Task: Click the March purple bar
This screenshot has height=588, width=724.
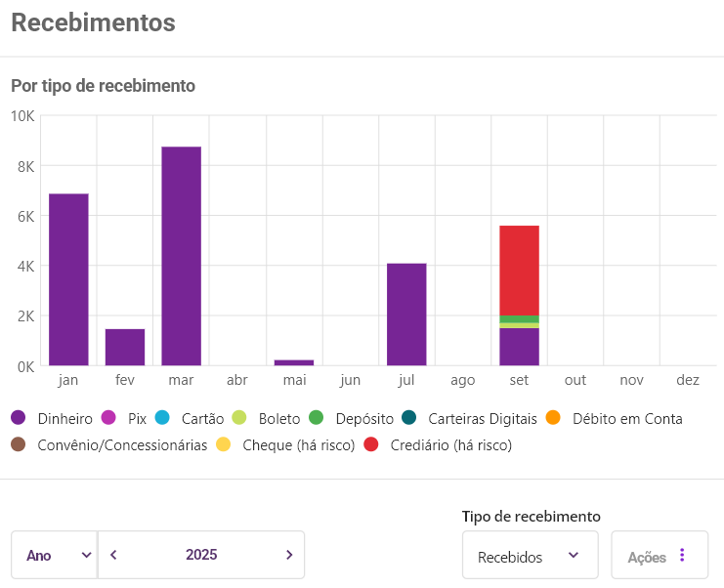Action: coord(181,256)
